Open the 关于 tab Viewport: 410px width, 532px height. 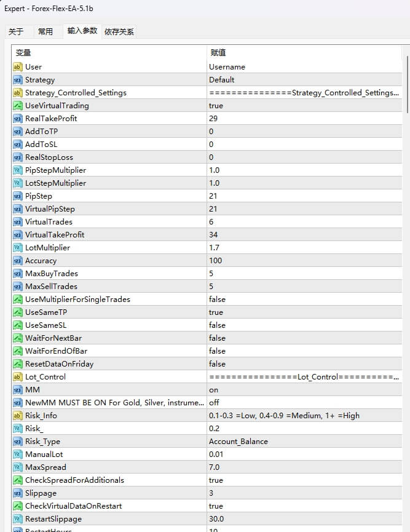click(x=17, y=31)
